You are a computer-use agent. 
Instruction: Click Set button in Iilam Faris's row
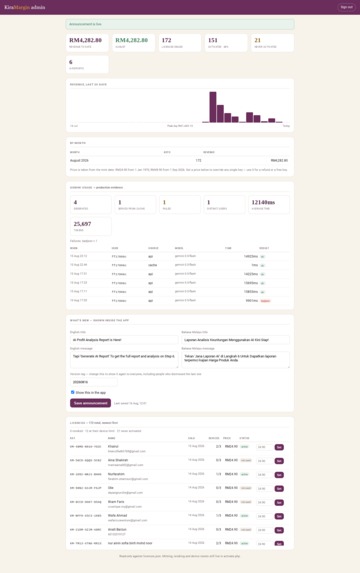[x=279, y=502]
